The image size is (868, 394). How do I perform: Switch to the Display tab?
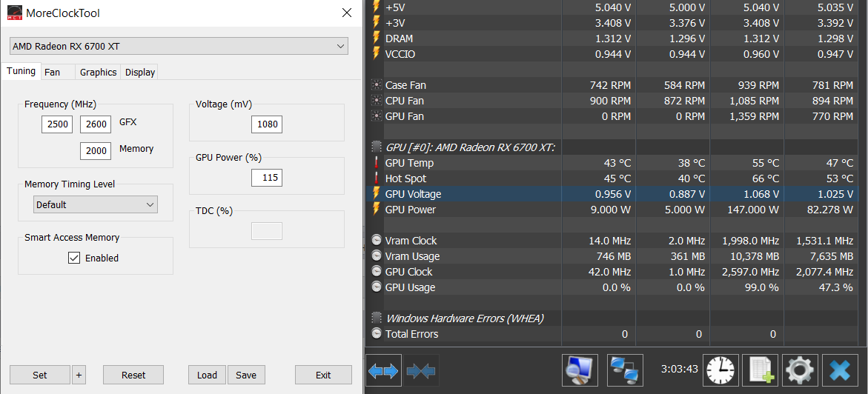[x=139, y=73]
